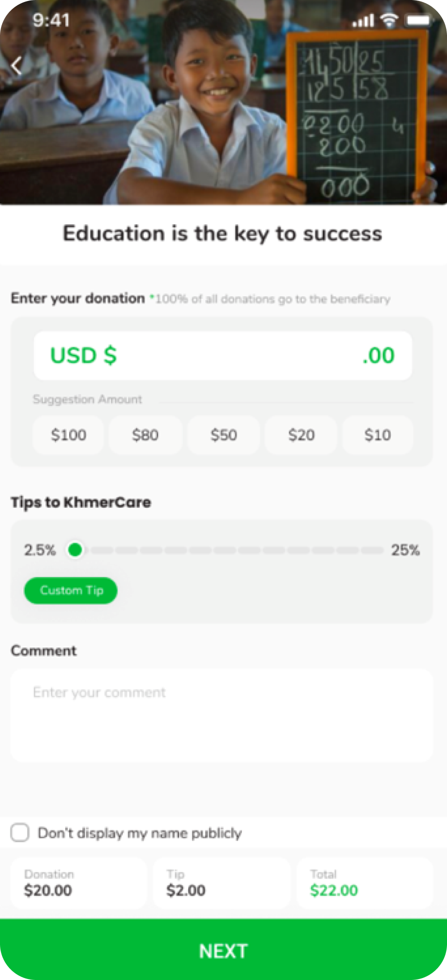Choose the $50 suggested donation
Screen dimensions: 447x980
coord(223,435)
